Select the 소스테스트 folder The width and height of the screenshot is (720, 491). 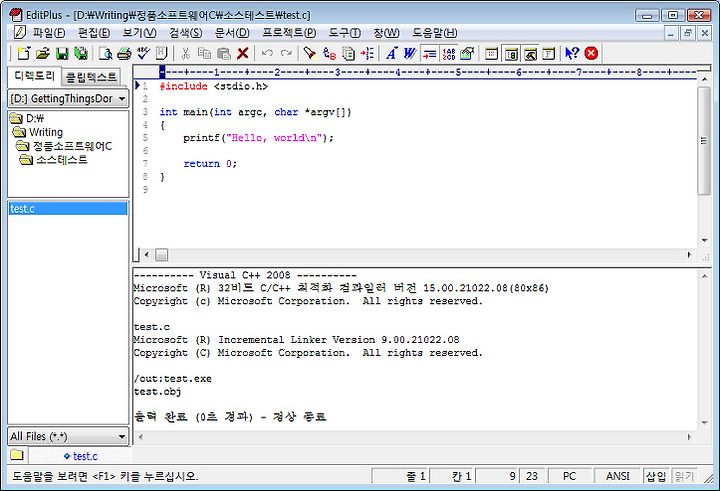pos(53,160)
